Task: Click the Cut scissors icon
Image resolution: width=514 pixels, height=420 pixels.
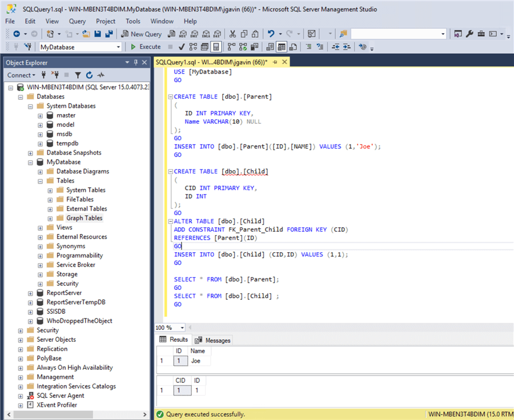Action: 232,34
